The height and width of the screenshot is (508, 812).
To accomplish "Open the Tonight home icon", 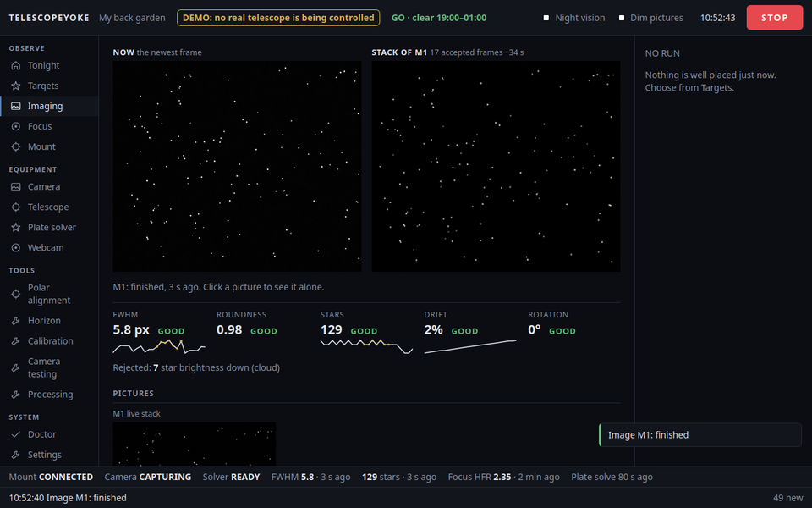I will coord(16,65).
